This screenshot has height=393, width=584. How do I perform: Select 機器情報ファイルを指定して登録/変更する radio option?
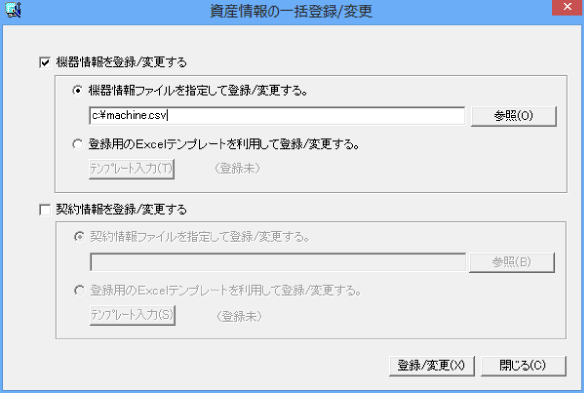tap(77, 91)
